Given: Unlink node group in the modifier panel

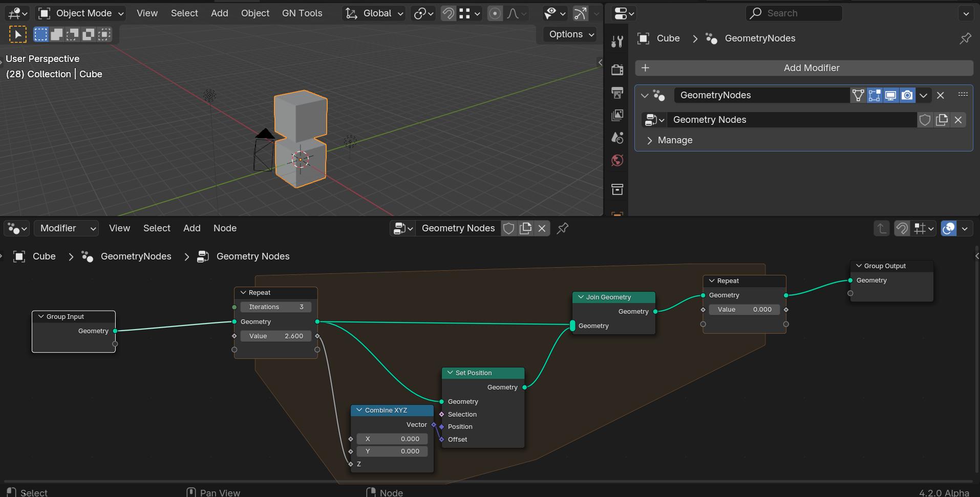Looking at the screenshot, I should coord(958,120).
